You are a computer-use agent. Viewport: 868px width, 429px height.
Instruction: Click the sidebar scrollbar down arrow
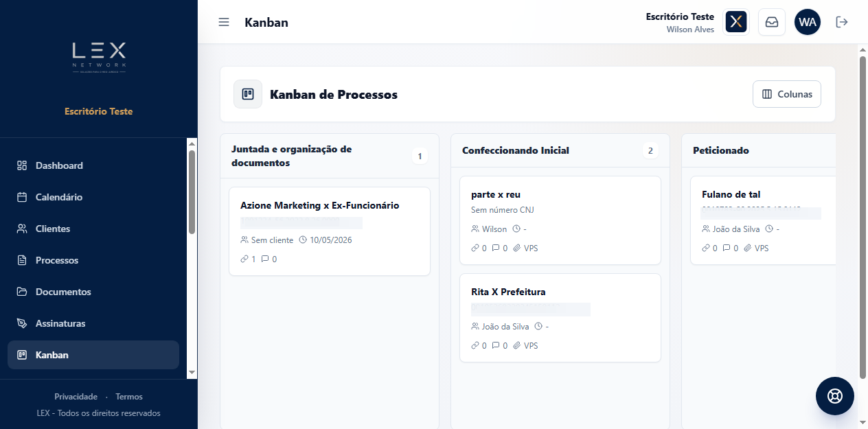[x=192, y=372]
